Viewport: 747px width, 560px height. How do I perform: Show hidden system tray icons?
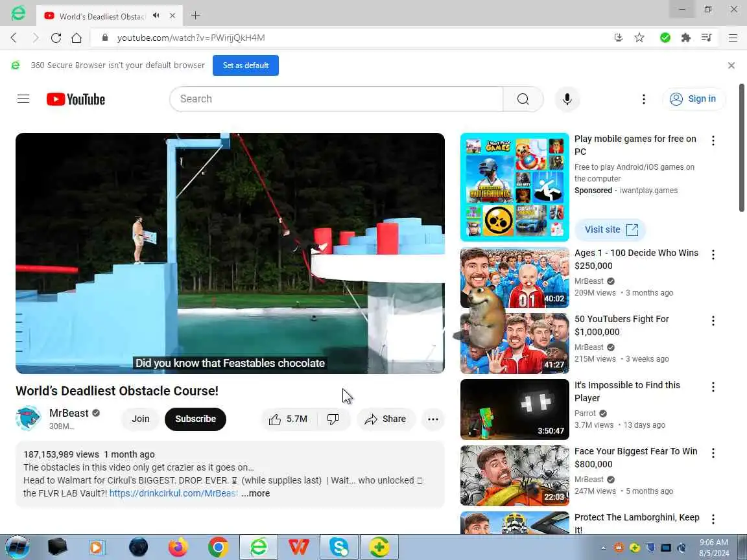click(x=604, y=548)
